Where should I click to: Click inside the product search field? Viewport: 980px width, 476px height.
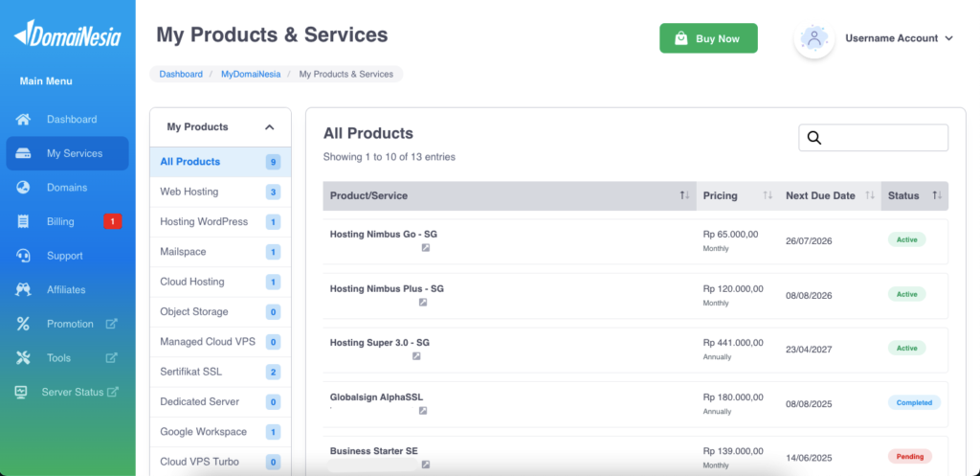click(873, 138)
